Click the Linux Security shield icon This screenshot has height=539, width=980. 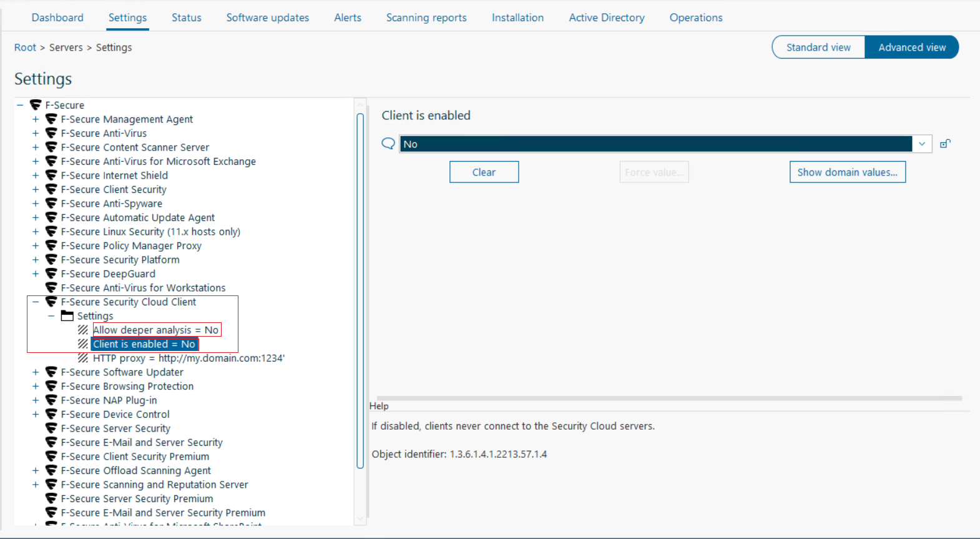pos(51,232)
